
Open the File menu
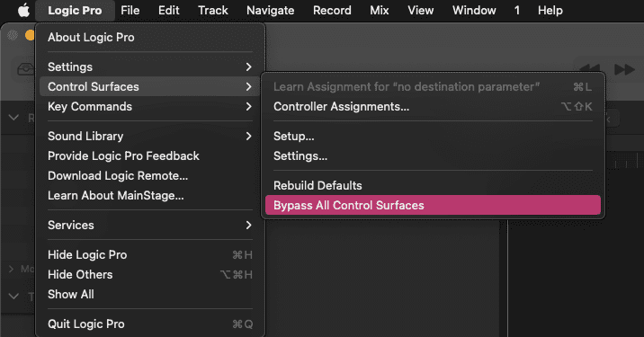[x=130, y=10]
